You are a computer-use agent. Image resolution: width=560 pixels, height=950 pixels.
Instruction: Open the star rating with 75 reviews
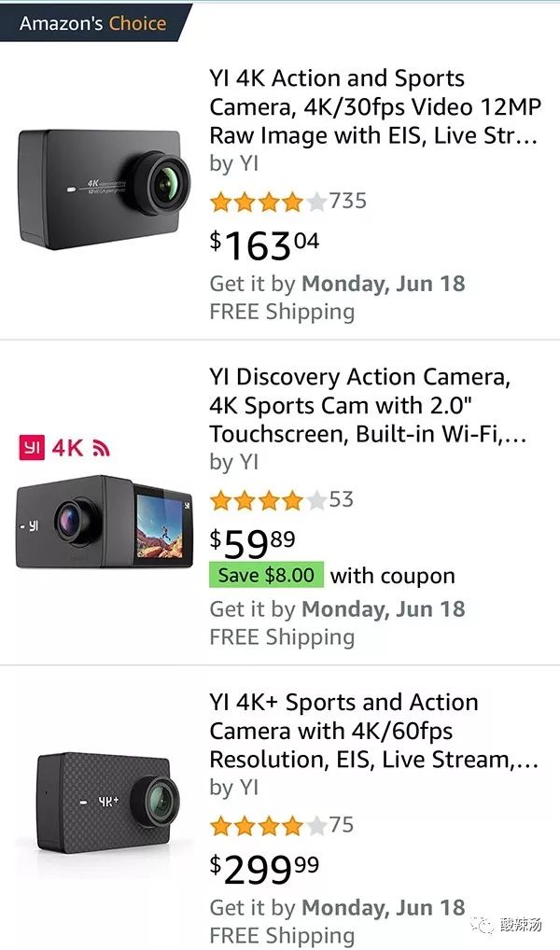268,825
